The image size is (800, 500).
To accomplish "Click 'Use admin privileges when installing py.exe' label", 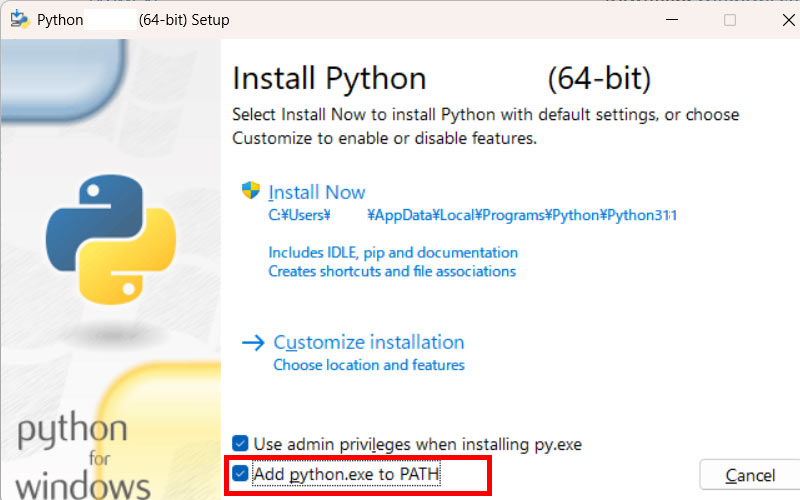I will [417, 443].
